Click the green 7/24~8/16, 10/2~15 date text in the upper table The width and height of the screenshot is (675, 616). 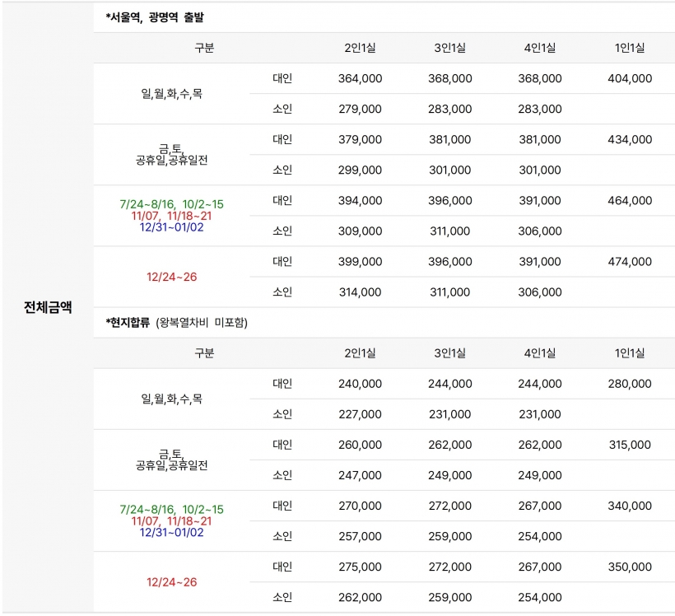coord(172,204)
